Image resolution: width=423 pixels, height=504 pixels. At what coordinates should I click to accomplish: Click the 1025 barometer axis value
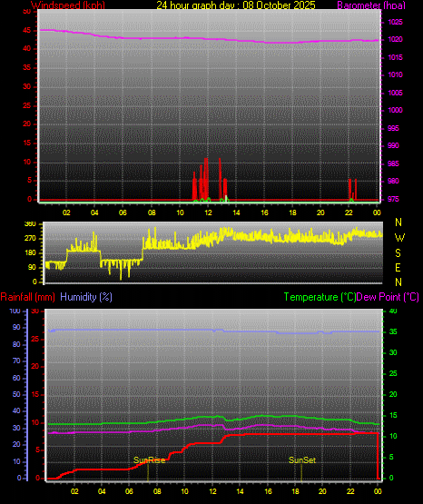[395, 22]
